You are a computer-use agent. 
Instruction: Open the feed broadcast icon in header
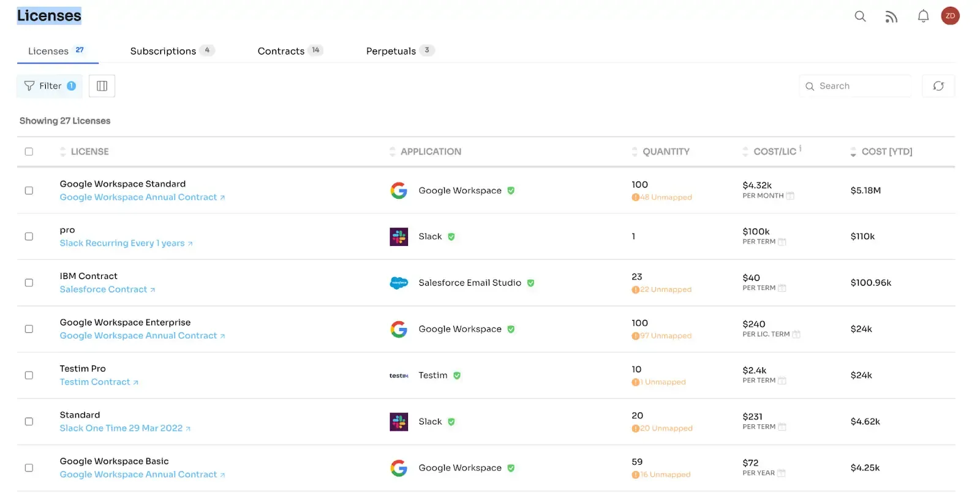(891, 17)
